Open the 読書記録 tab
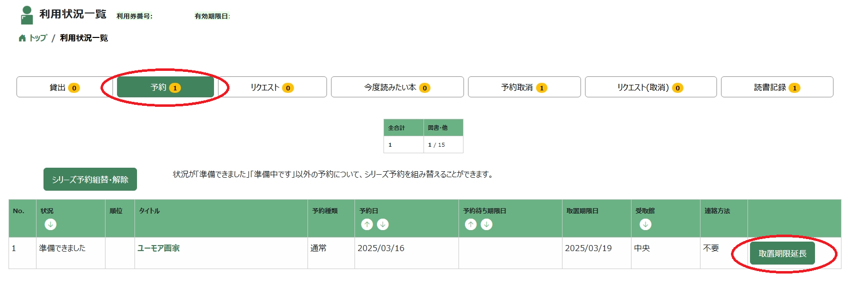The width and height of the screenshot is (868, 296). [777, 87]
